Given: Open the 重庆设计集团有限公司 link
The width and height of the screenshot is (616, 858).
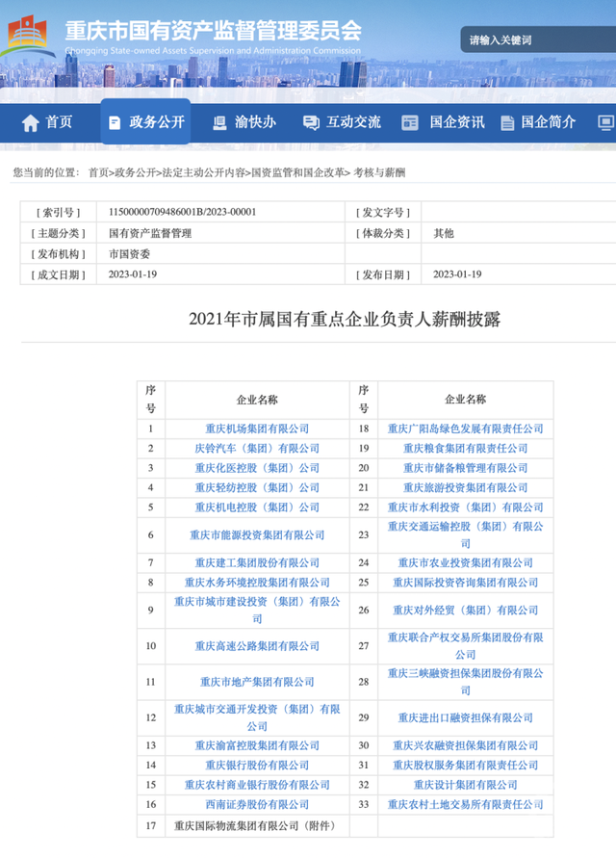Looking at the screenshot, I should (466, 785).
